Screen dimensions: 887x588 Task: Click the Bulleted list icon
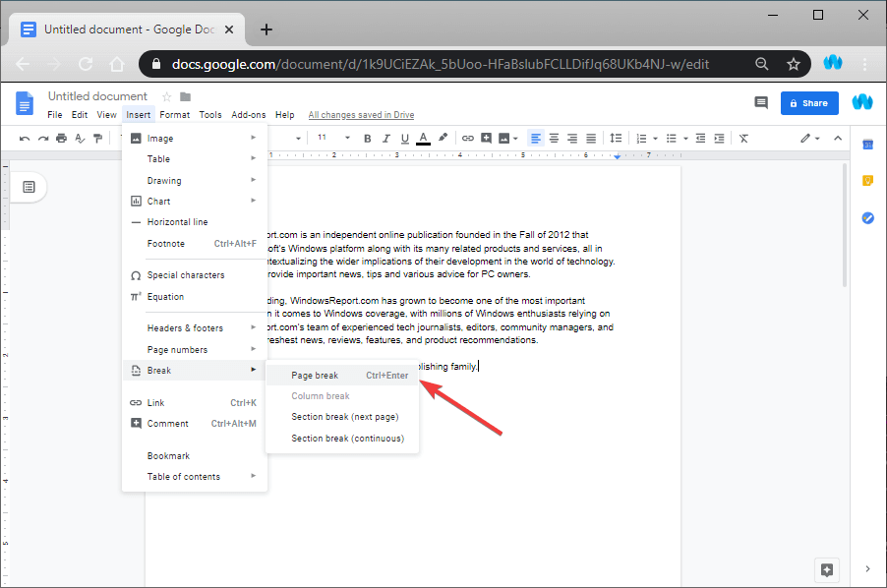point(672,139)
